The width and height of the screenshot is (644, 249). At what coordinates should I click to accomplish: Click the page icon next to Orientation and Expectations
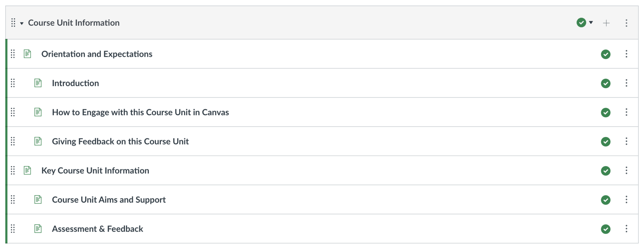coord(27,54)
